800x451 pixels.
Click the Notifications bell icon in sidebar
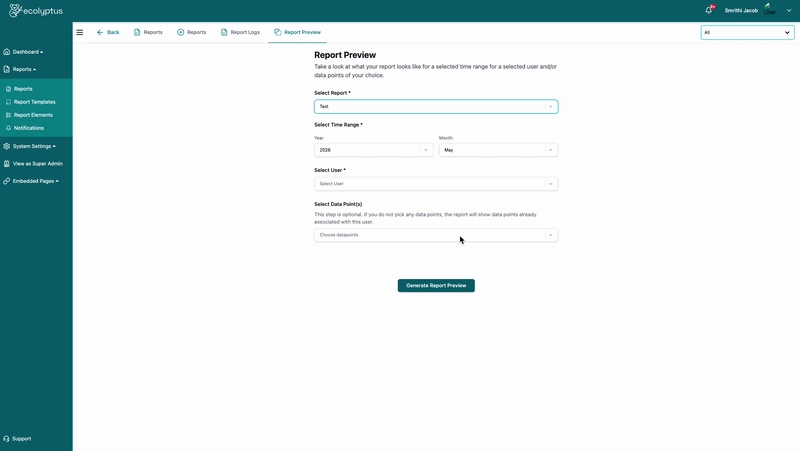pos(8,128)
